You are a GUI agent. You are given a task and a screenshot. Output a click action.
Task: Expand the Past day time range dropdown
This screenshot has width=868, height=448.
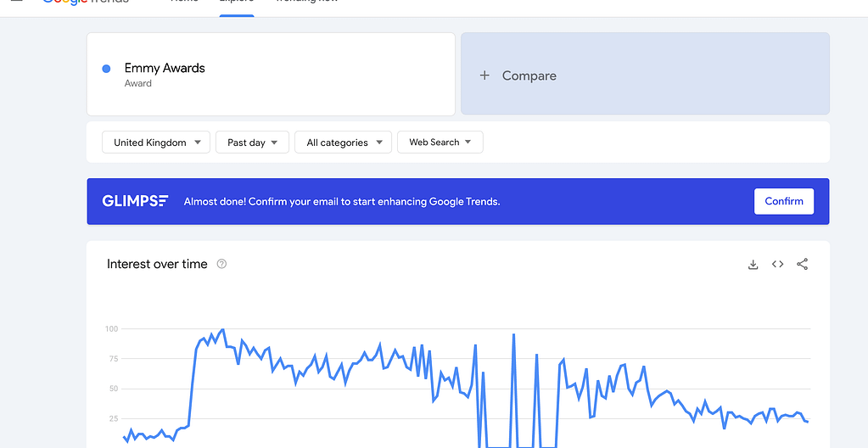[x=252, y=143]
